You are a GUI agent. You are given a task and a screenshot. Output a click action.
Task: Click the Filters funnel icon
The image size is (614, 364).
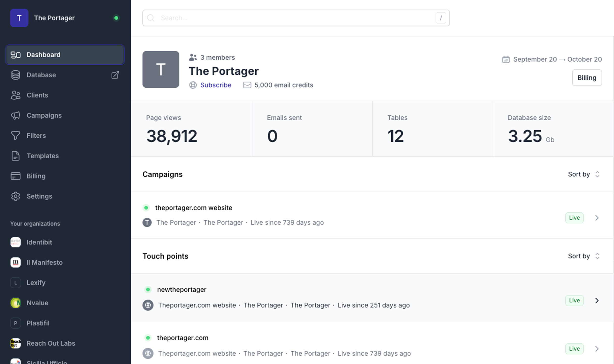coord(16,136)
